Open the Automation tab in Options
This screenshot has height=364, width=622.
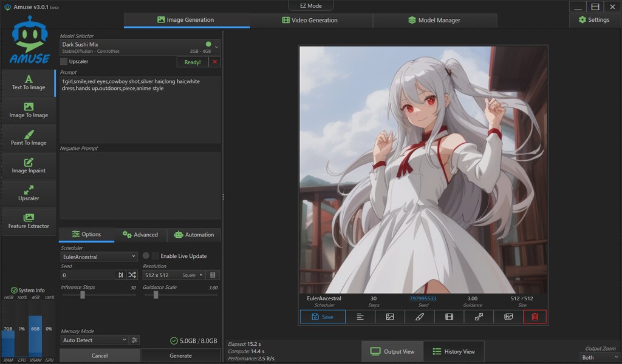pos(194,235)
